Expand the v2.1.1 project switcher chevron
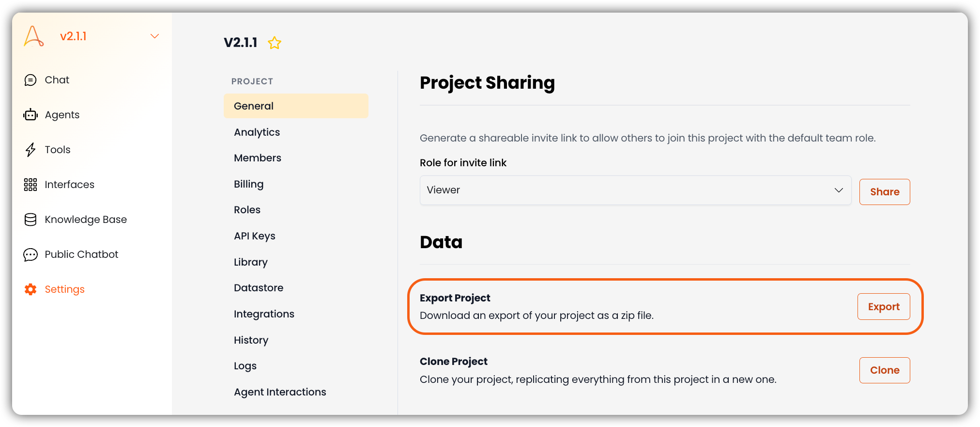The image size is (980, 427). [154, 36]
